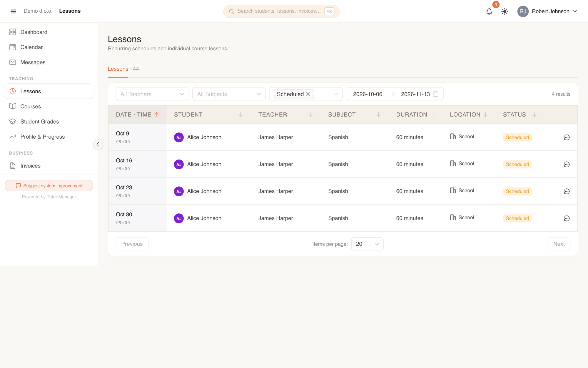Toggle the light theme sun icon

tap(505, 11)
